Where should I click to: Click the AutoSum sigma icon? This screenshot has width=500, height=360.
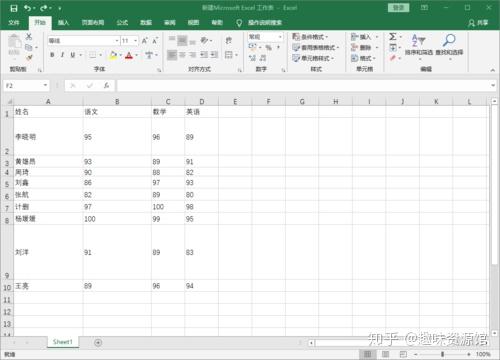(393, 37)
